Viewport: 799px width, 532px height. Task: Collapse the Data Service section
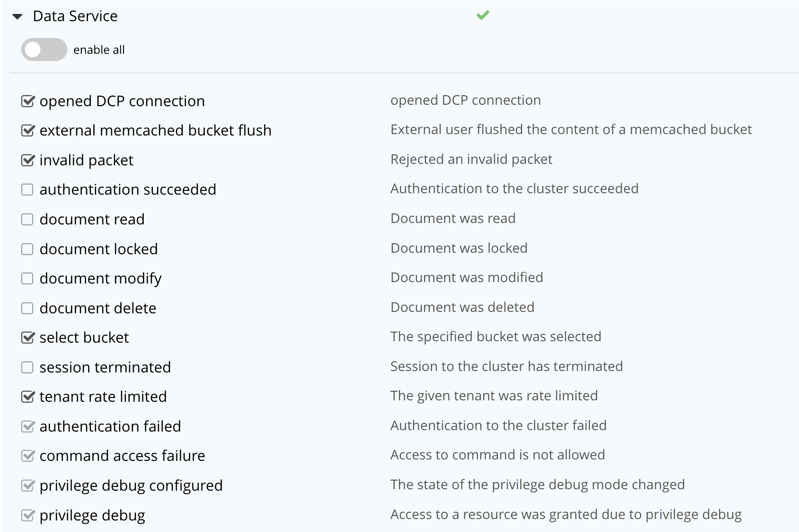click(18, 17)
